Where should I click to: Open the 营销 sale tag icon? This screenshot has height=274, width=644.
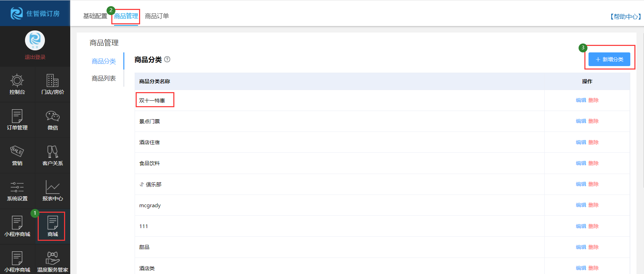click(17, 155)
